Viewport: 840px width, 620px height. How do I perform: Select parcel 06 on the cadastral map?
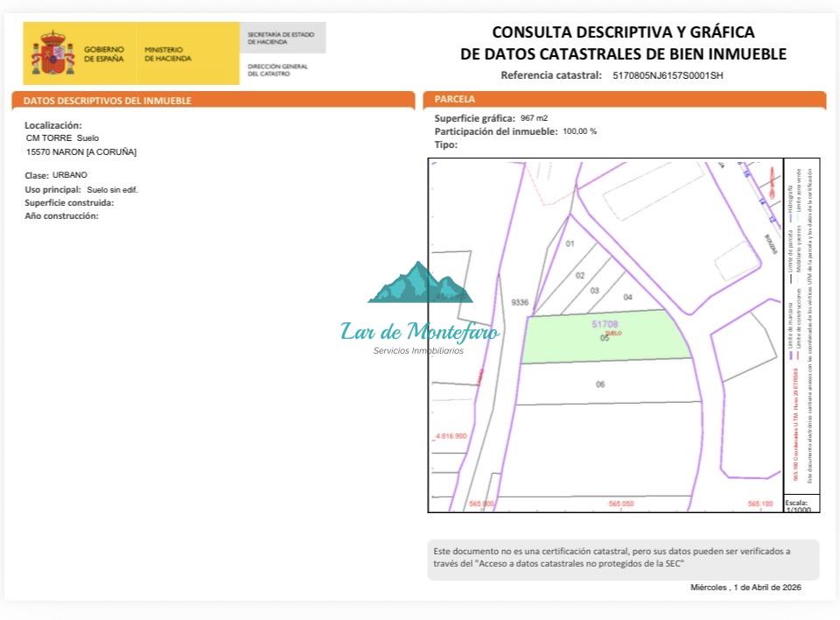tap(600, 384)
